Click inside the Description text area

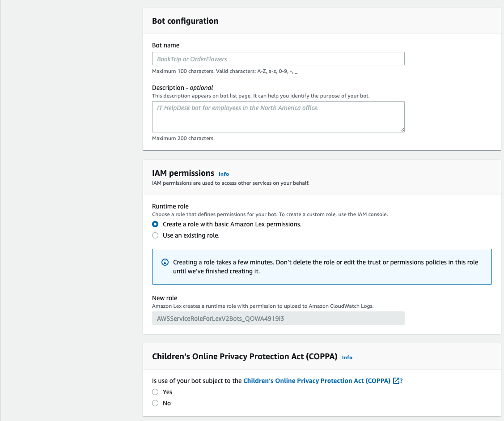click(x=278, y=117)
